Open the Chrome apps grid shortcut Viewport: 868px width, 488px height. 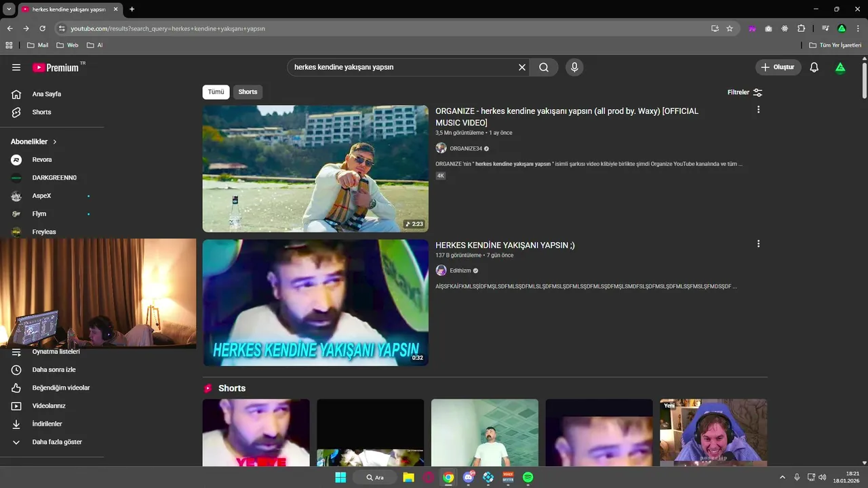(x=9, y=45)
